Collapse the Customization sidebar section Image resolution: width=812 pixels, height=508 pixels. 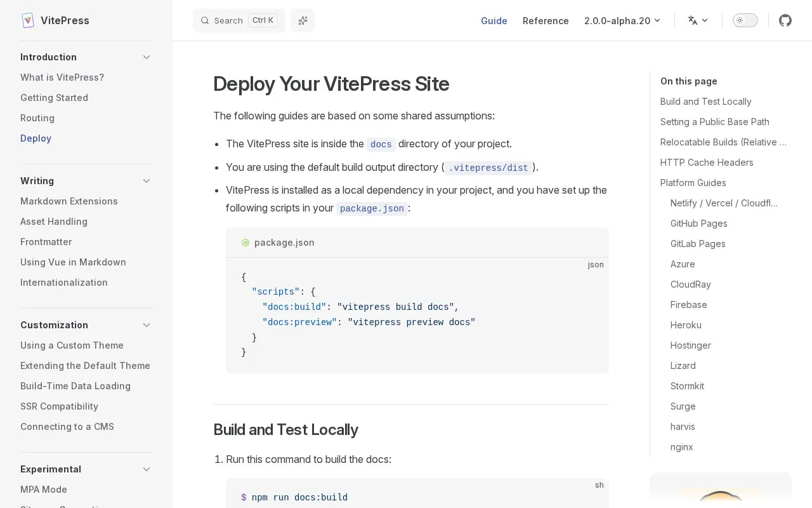point(147,325)
